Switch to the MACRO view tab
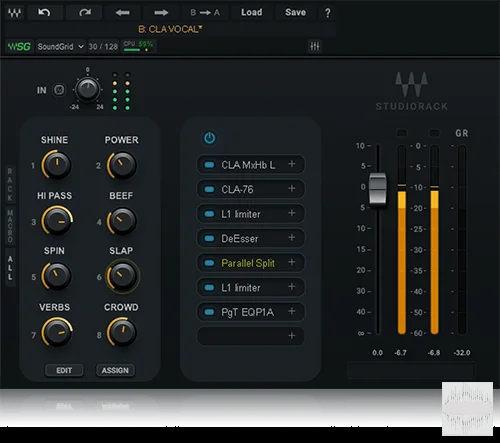The width and height of the screenshot is (500, 443). [x=10, y=226]
